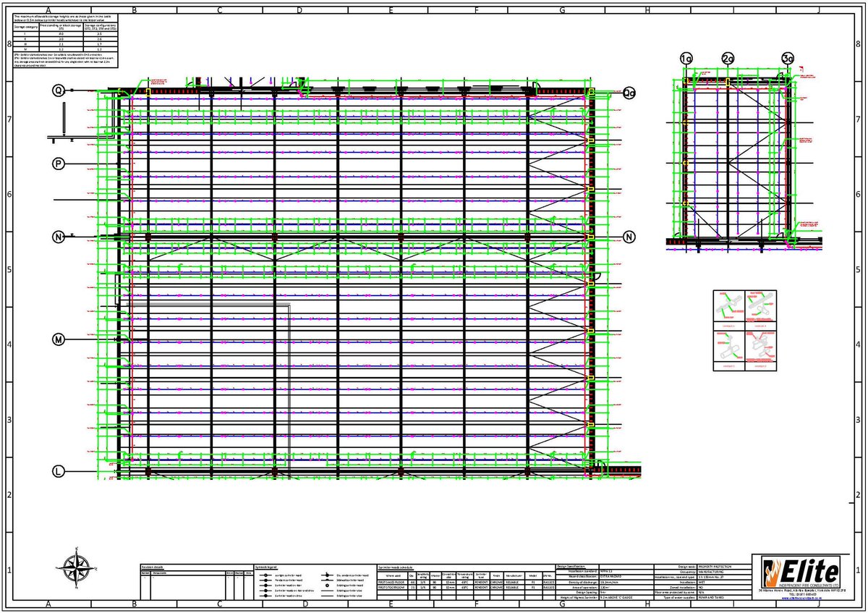This screenshot has width=868, height=613.
Task: Click the 'Sprinkler heads schedule' heading
Action: coord(395,567)
